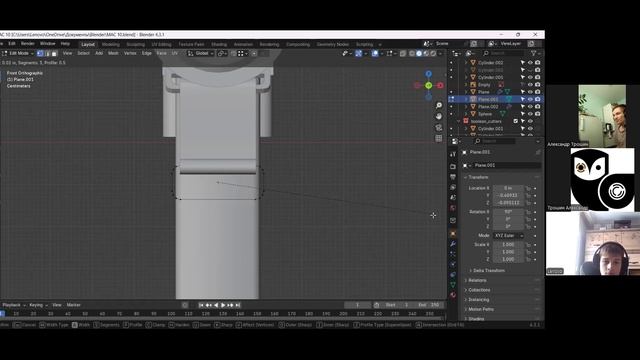
Task: Open the Modifiers wrench tab icon
Action: click(x=453, y=244)
